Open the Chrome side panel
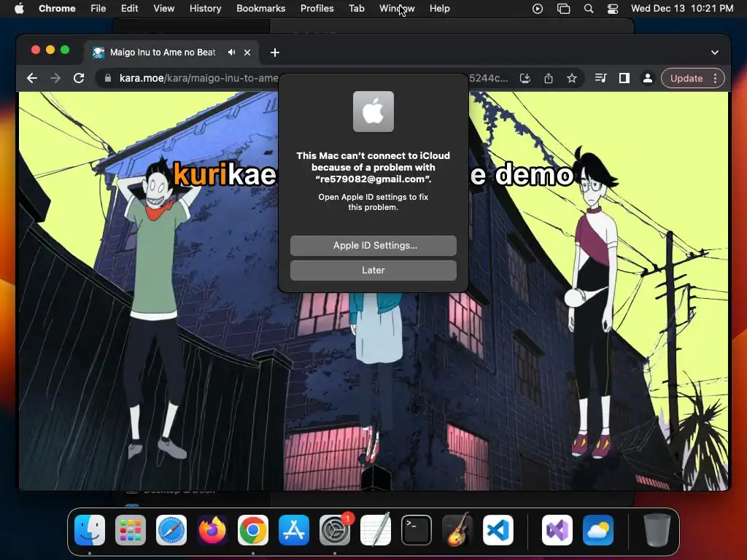The height and width of the screenshot is (560, 747). point(624,78)
